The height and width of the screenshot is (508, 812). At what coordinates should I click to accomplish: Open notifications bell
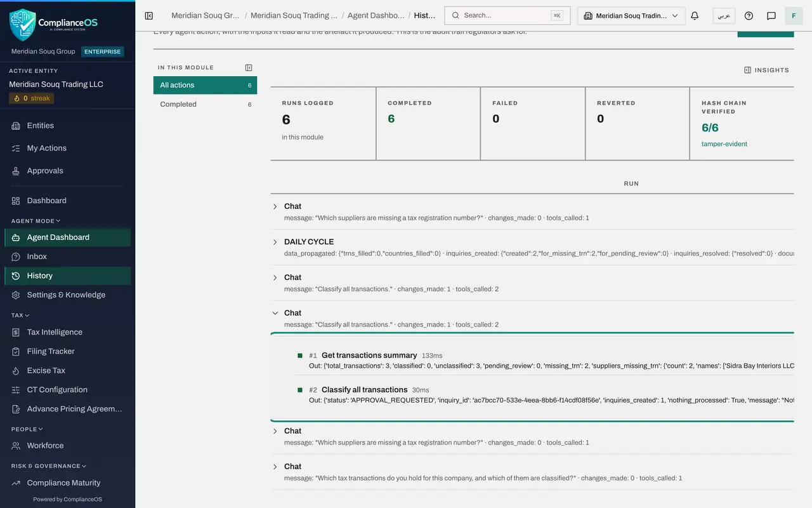pos(695,16)
